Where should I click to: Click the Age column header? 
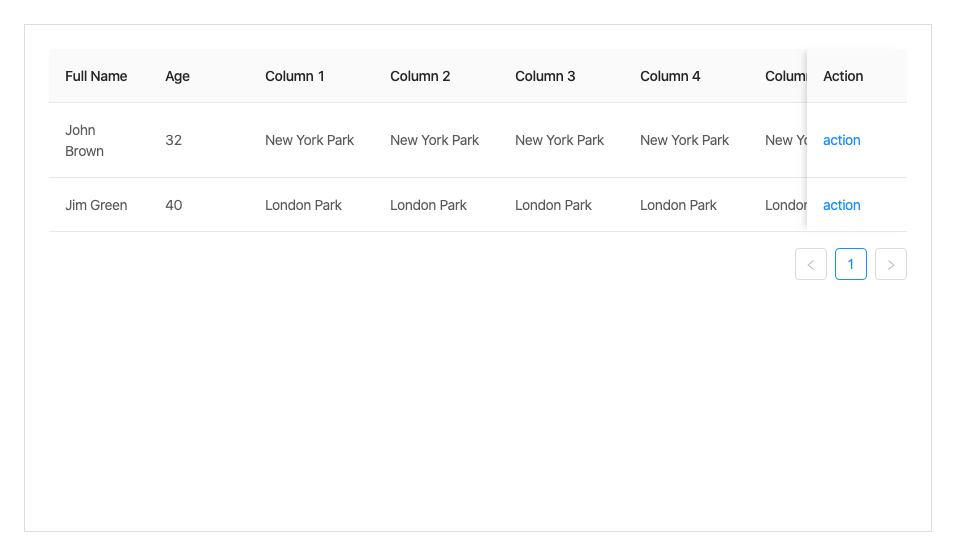coord(178,76)
